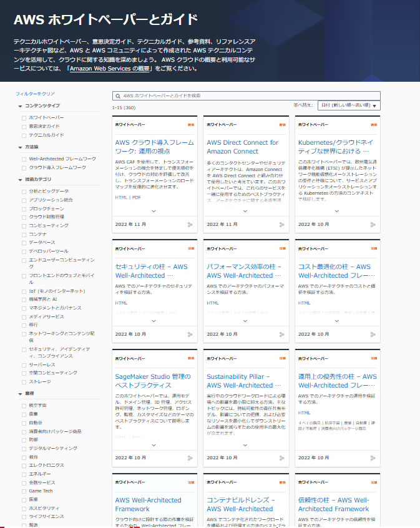Viewport: 420px width, 528px height.
Task: Expand the パフォーマンス効率の柱 card details
Action: (x=245, y=321)
